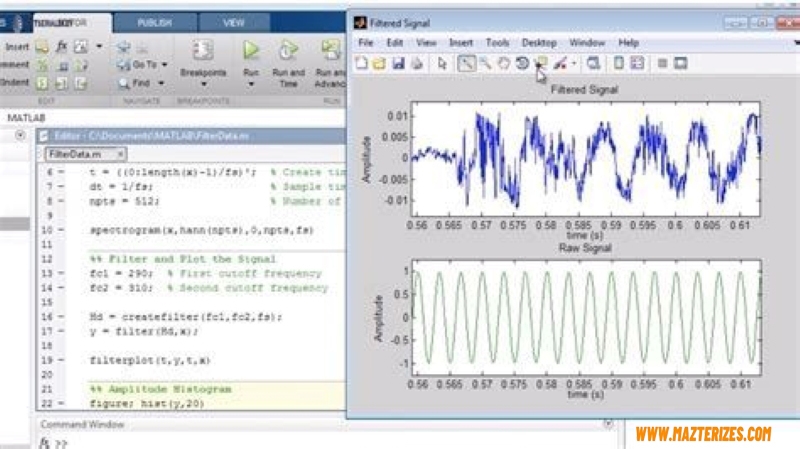Viewport: 800px width, 449px height.
Task: Open the Edit menu in figure window
Action: click(x=394, y=43)
